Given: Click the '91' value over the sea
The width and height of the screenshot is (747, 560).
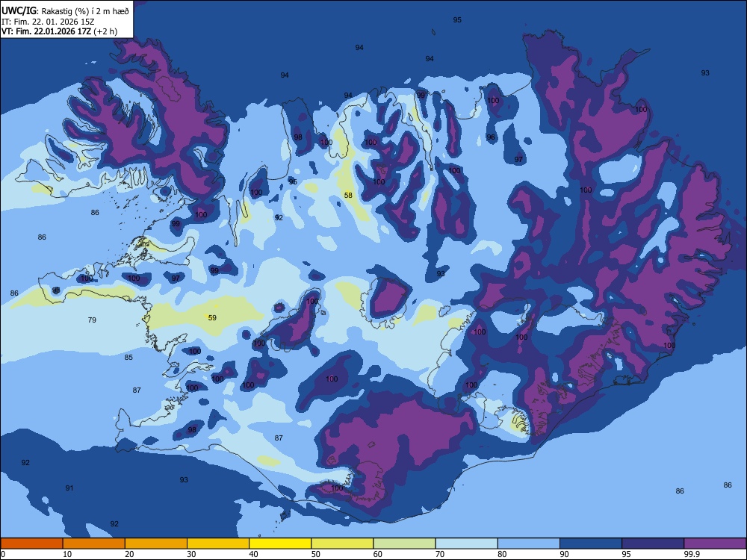Looking at the screenshot, I should point(69,488).
